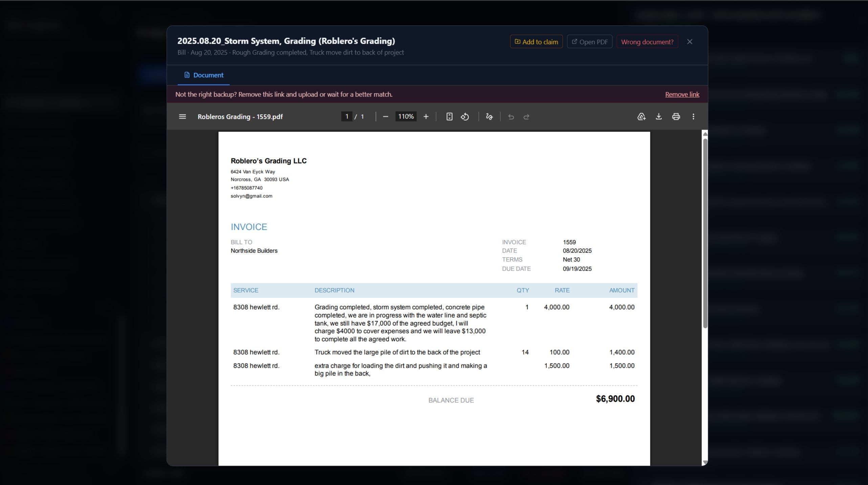Click the BALANCE DUE label
This screenshot has width=868, height=485.
click(451, 400)
